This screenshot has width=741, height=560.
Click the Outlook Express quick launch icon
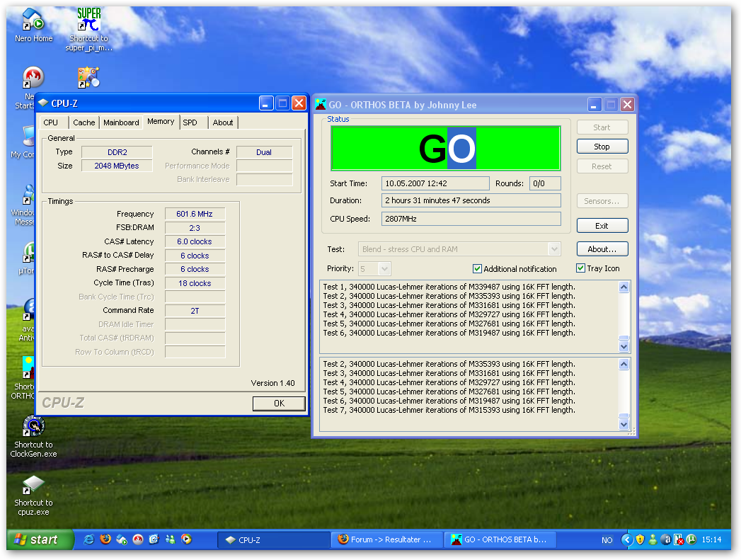point(154,539)
